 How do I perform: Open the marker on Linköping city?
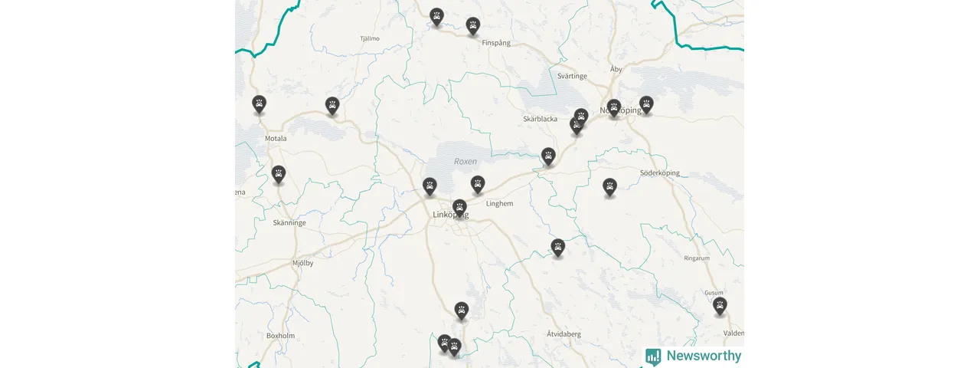(459, 208)
